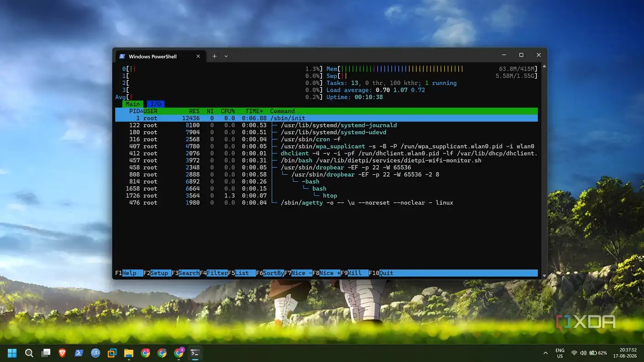
Task: Click F10 Quit in htop footer
Action: 381,273
